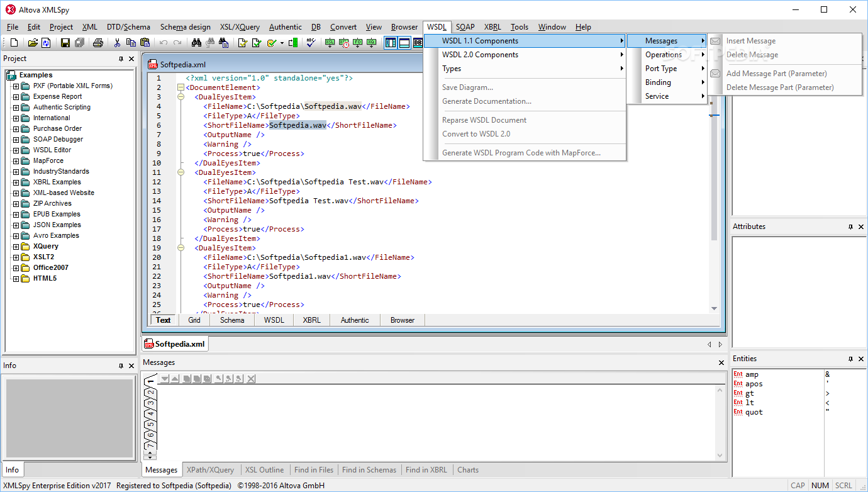Click the Open file folder icon
Viewport: 868px width, 492px height.
tap(33, 43)
